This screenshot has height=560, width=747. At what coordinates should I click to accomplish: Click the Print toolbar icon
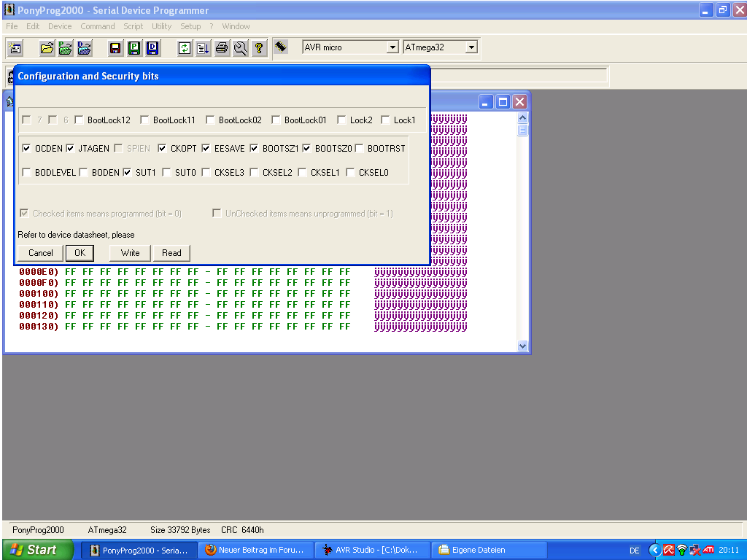pyautogui.click(x=222, y=47)
